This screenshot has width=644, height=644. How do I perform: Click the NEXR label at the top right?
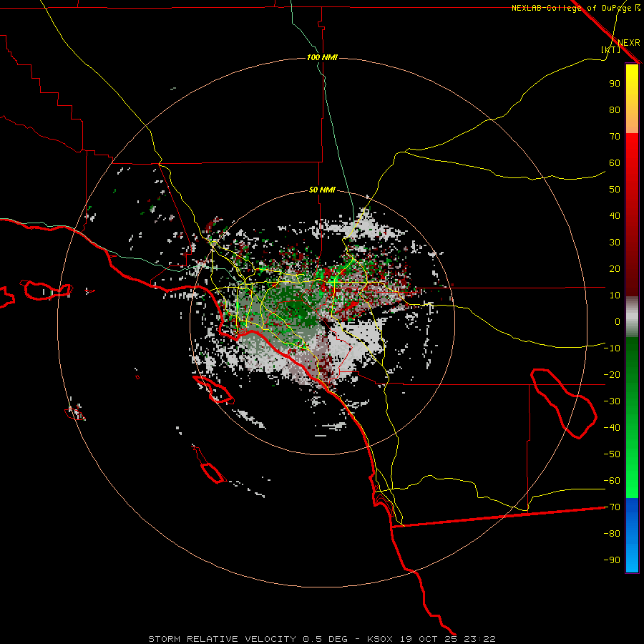pos(629,43)
